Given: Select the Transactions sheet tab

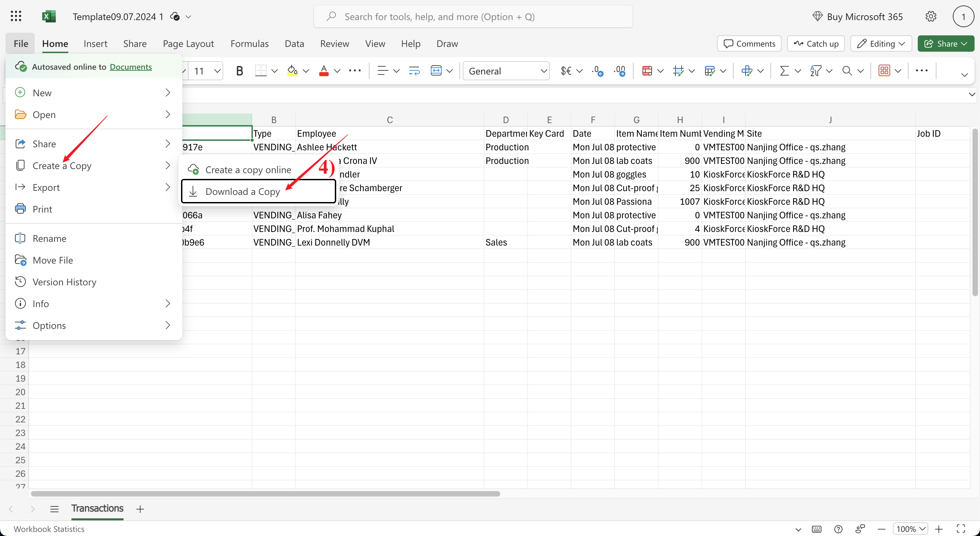Looking at the screenshot, I should (97, 509).
